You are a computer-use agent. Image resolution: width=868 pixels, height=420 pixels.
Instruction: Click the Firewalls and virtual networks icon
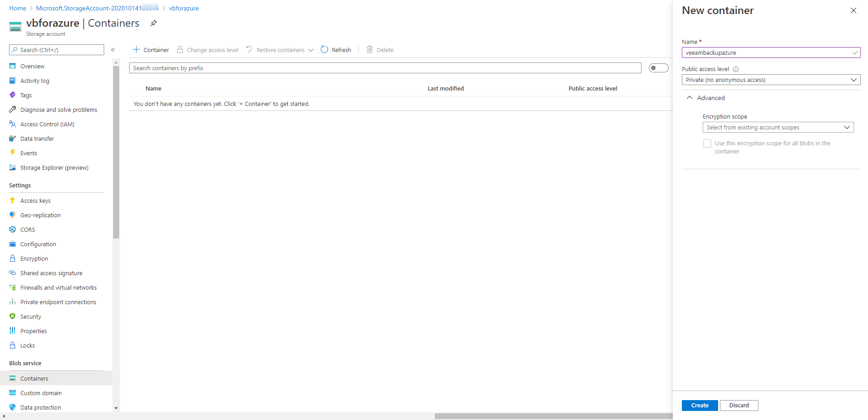(x=13, y=287)
